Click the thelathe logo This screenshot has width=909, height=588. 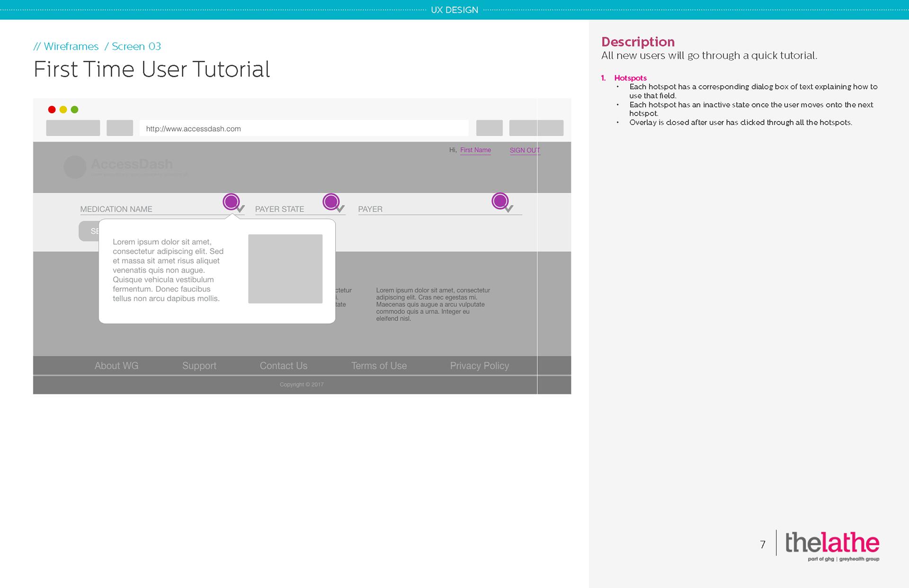[832, 546]
